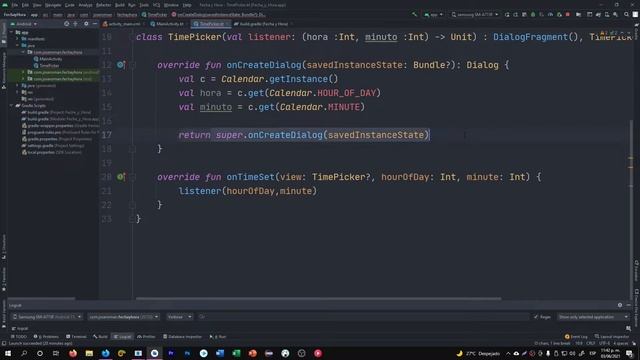The width and height of the screenshot is (640, 360).
Task: Toggle the Regex checkbox in Logcat
Action: (536, 317)
